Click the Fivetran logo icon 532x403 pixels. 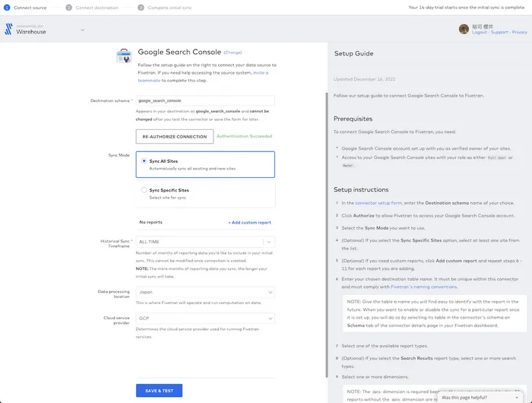[x=10, y=30]
